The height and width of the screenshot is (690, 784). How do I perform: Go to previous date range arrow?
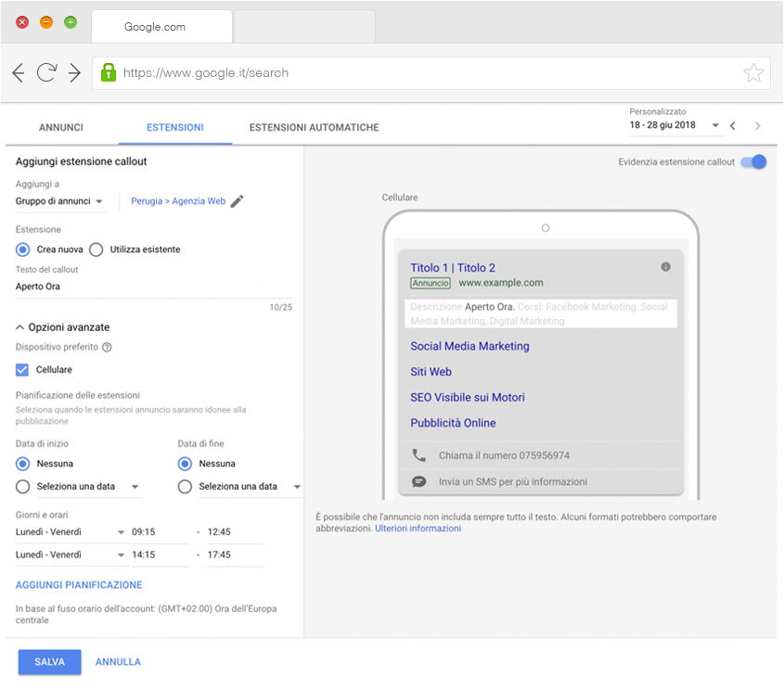point(732,126)
